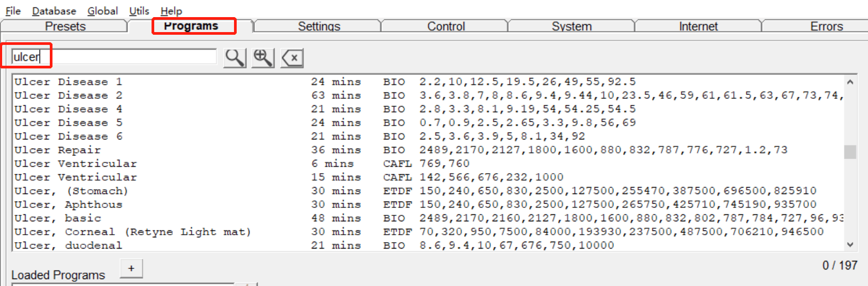Click the list scrollbar down arrow

click(x=850, y=244)
